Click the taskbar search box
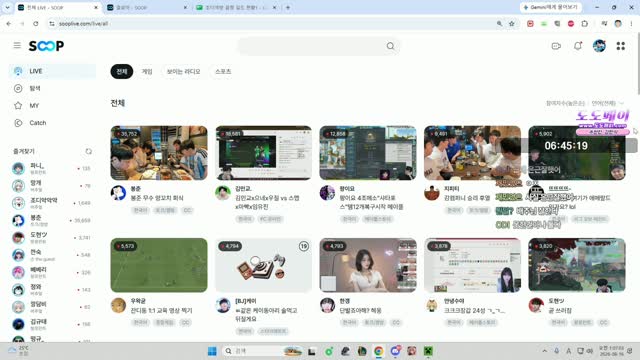This screenshot has height=360, width=640. click(263, 351)
